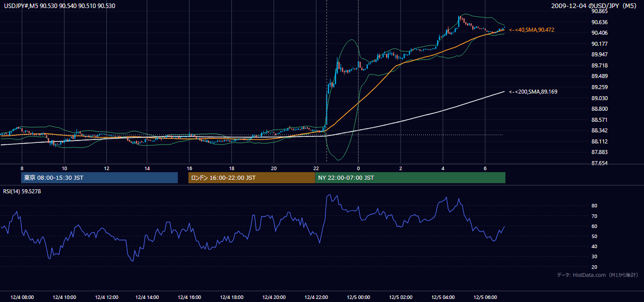Click hour label 14 under price chart

[147, 168]
